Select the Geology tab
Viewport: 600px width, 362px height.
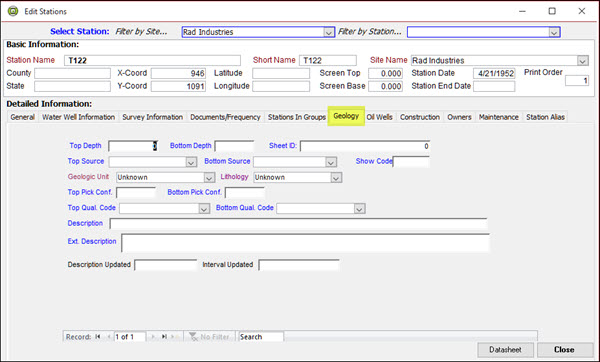(346, 116)
